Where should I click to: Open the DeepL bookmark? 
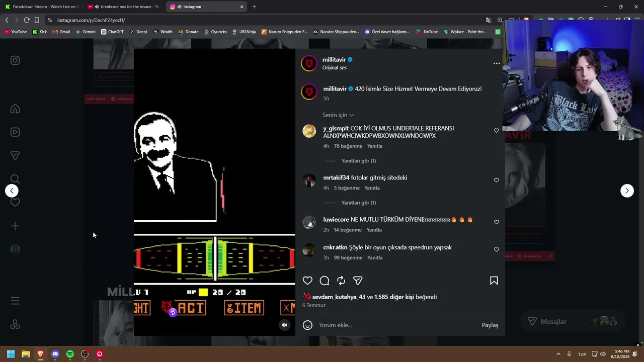(x=138, y=32)
